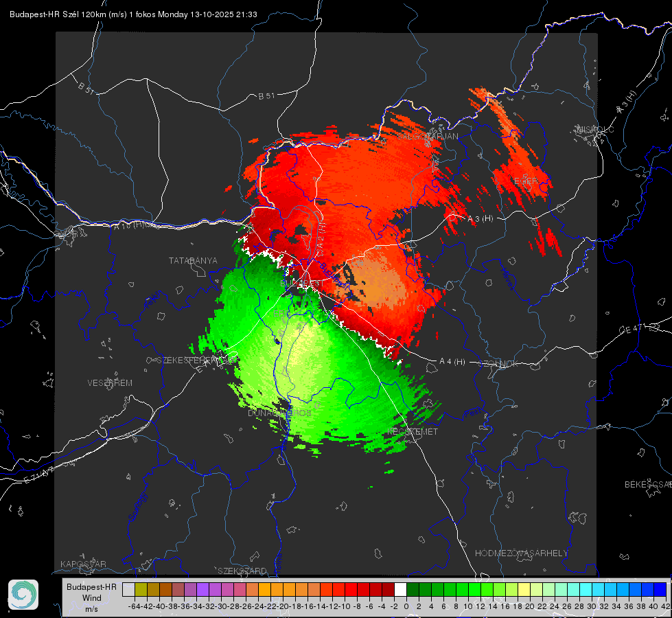Click the EGER city label

click(526, 181)
